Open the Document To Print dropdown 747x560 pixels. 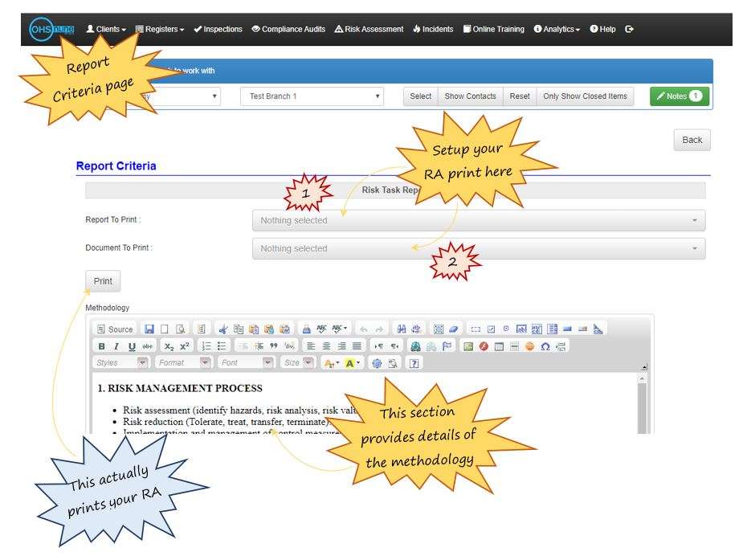(x=479, y=249)
